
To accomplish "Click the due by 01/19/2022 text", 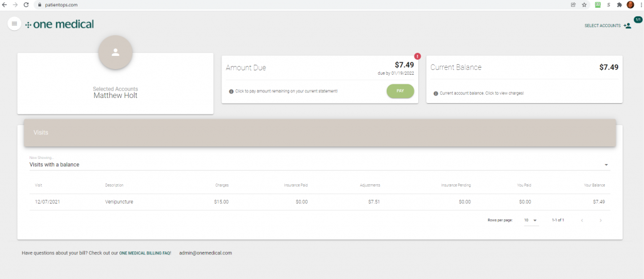I will [396, 73].
